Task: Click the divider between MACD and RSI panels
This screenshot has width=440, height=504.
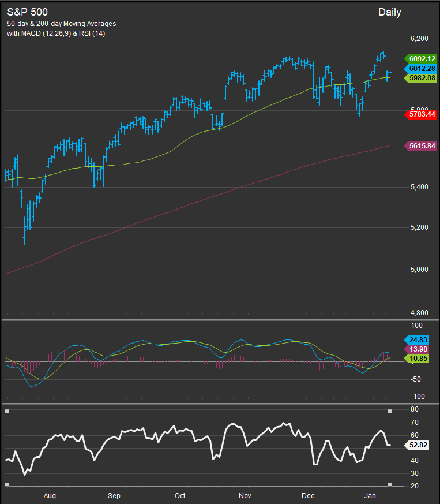Action: pos(220,404)
